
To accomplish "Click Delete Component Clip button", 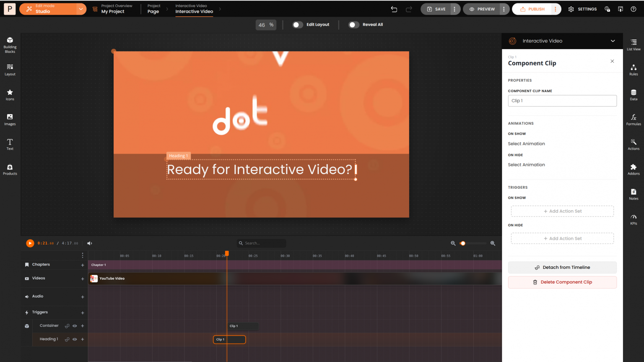I will [x=562, y=282].
